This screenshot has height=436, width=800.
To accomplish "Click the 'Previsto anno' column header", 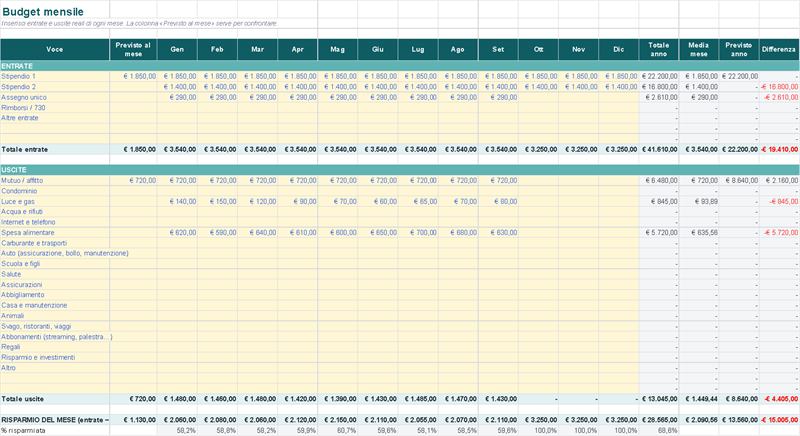I will coord(739,49).
